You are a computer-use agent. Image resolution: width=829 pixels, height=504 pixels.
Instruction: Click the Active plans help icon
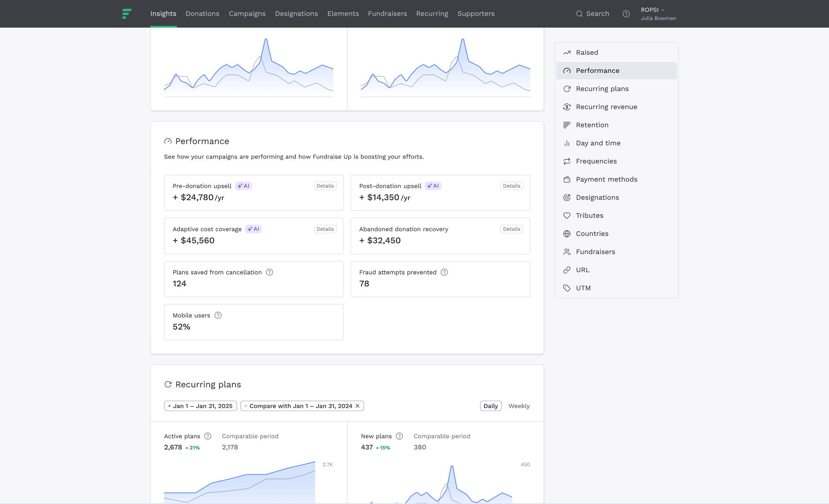[x=208, y=436]
